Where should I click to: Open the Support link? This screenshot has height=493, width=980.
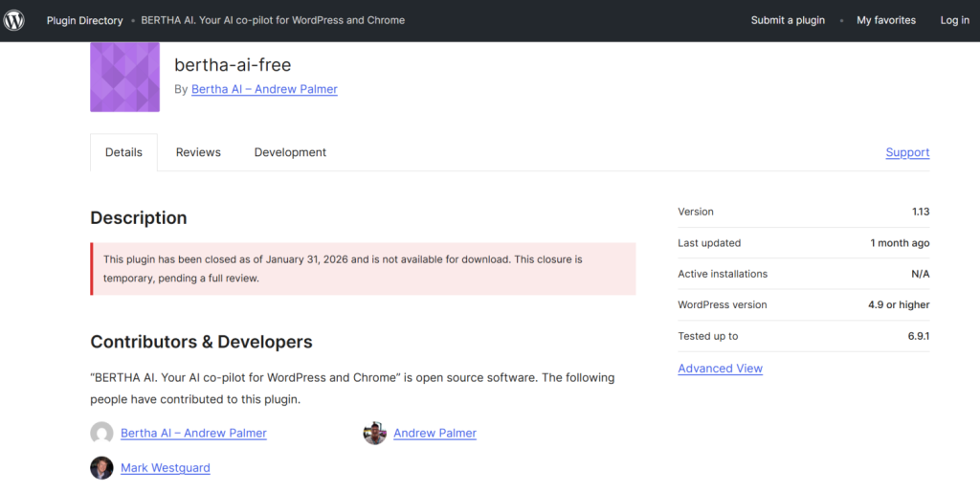(x=907, y=153)
